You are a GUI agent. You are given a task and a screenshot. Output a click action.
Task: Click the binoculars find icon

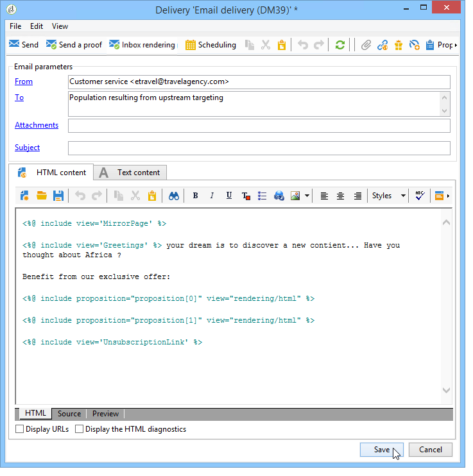click(x=174, y=196)
